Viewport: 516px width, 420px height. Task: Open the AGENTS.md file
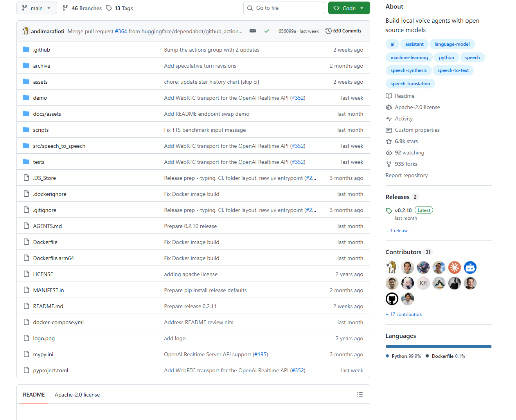pyautogui.click(x=47, y=226)
